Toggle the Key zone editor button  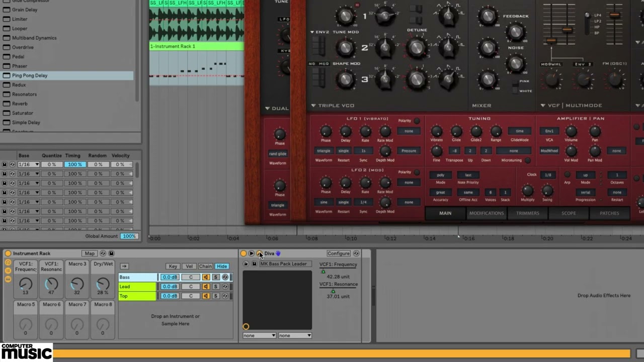173,266
